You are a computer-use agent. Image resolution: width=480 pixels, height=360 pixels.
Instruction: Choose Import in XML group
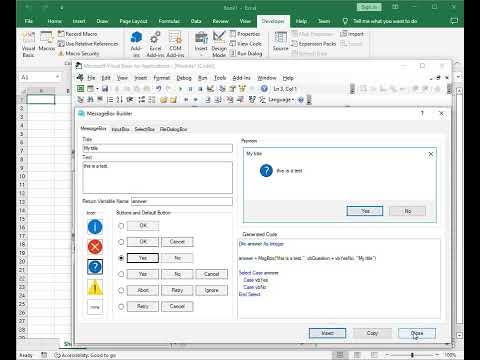[352, 34]
